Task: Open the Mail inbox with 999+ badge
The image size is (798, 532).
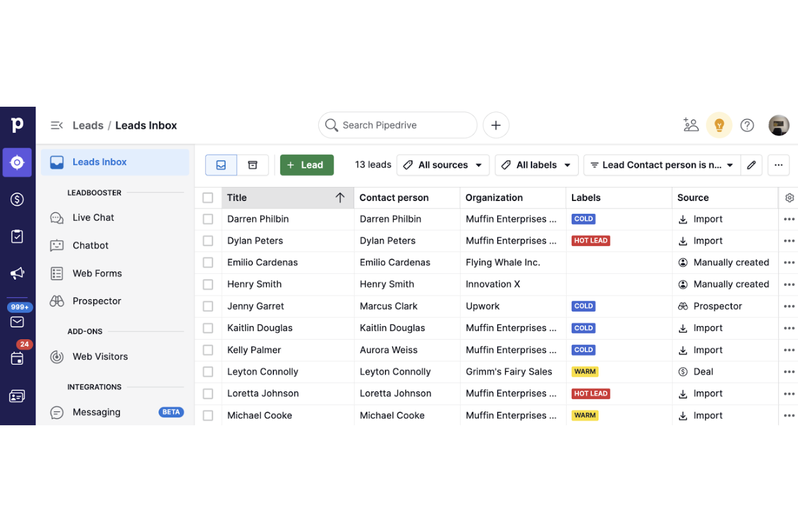Action: point(17,322)
